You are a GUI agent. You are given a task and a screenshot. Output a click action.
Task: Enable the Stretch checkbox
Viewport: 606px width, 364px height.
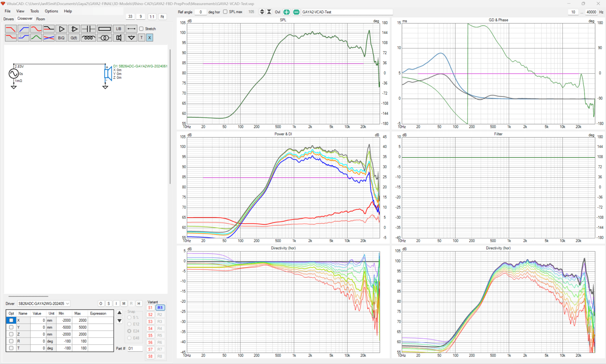coord(141,29)
